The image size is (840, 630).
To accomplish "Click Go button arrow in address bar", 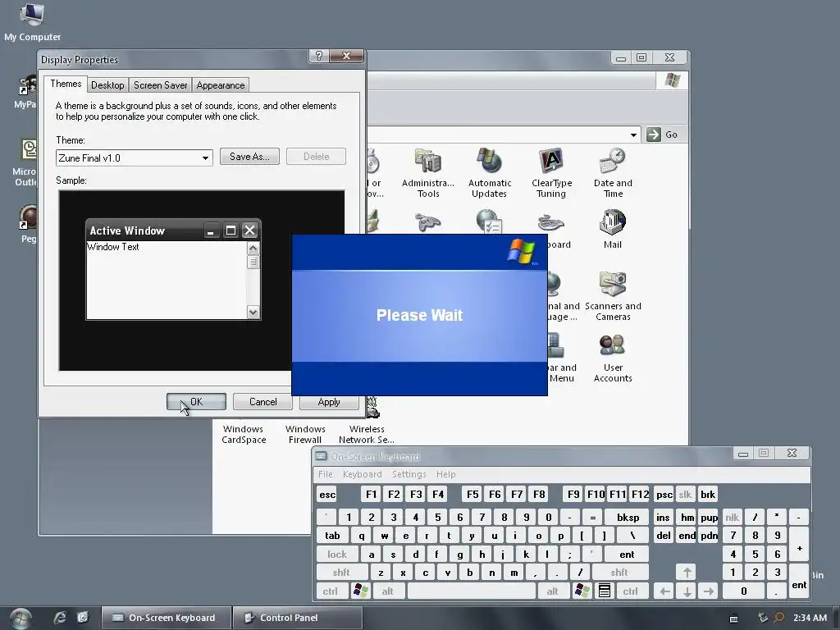I will pyautogui.click(x=654, y=135).
